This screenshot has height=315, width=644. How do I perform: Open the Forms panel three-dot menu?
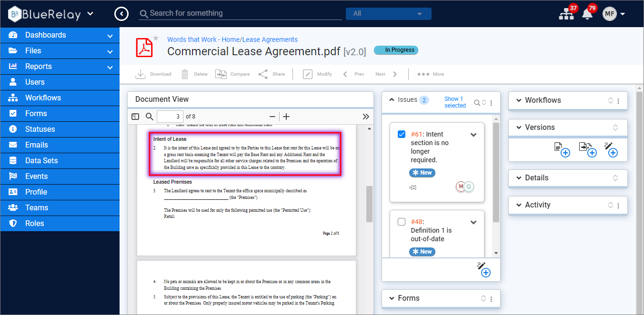(491, 299)
